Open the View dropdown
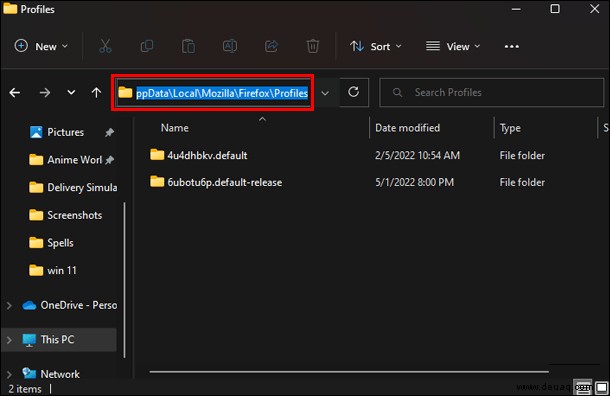610x396 pixels. pyautogui.click(x=453, y=47)
